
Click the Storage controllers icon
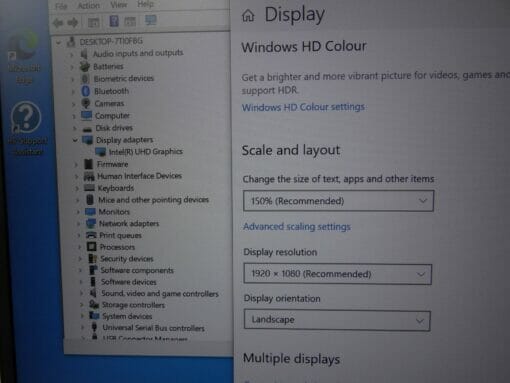94,304
